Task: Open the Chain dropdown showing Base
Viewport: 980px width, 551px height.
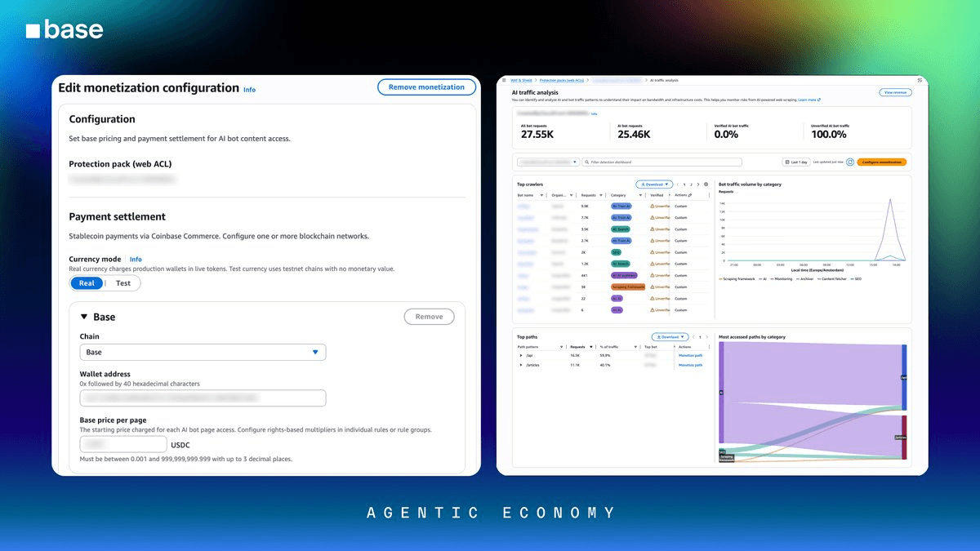Action: [203, 352]
